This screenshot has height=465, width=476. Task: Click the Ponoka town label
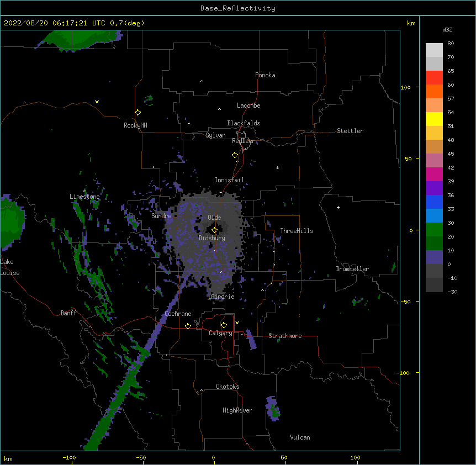[265, 75]
